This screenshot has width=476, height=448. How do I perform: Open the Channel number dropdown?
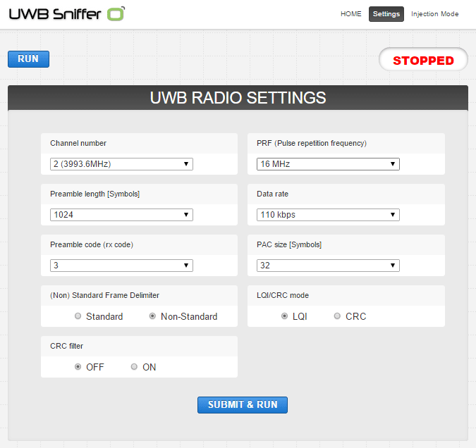[x=121, y=164]
